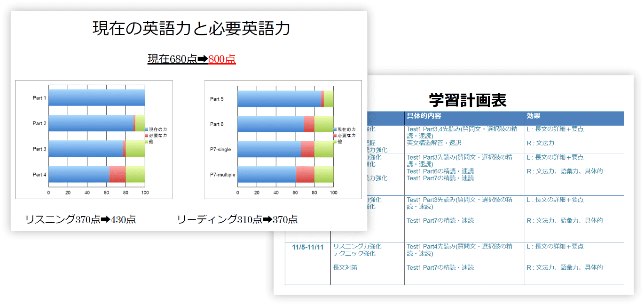
Task: Select the underlined 現在680点 text
Action: pyautogui.click(x=172, y=59)
